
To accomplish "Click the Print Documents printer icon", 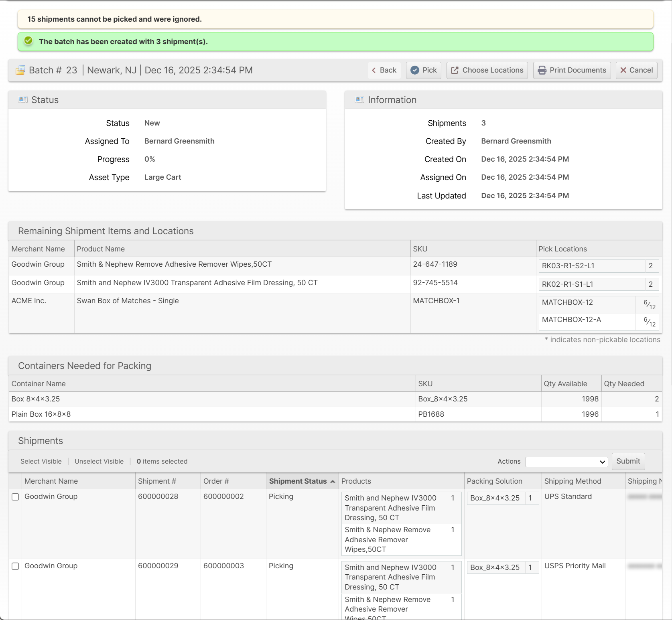I will 542,70.
